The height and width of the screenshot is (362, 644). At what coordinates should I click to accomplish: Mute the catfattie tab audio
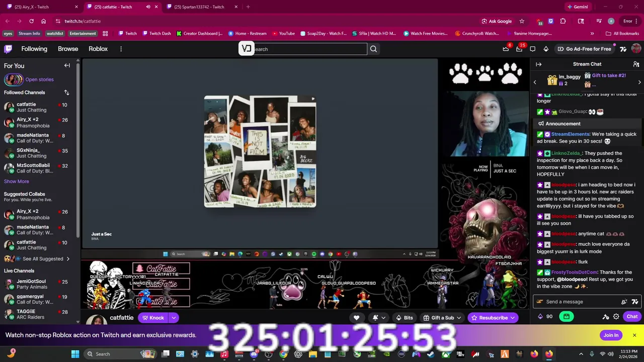click(x=148, y=7)
